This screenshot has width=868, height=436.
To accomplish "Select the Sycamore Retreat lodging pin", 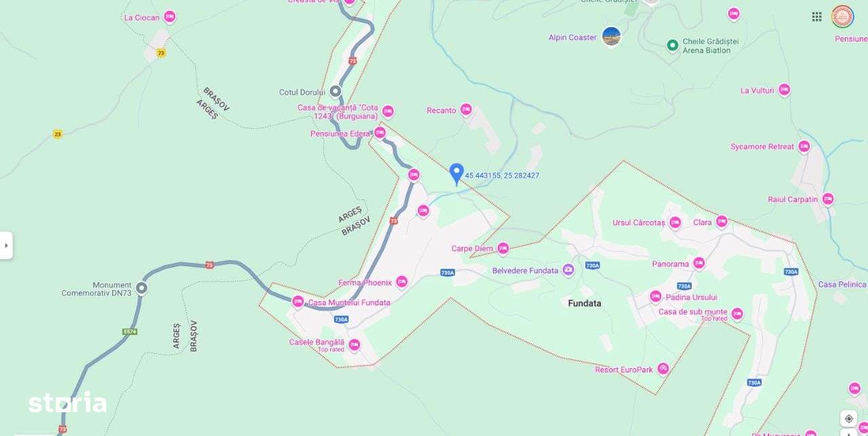I will click(804, 146).
